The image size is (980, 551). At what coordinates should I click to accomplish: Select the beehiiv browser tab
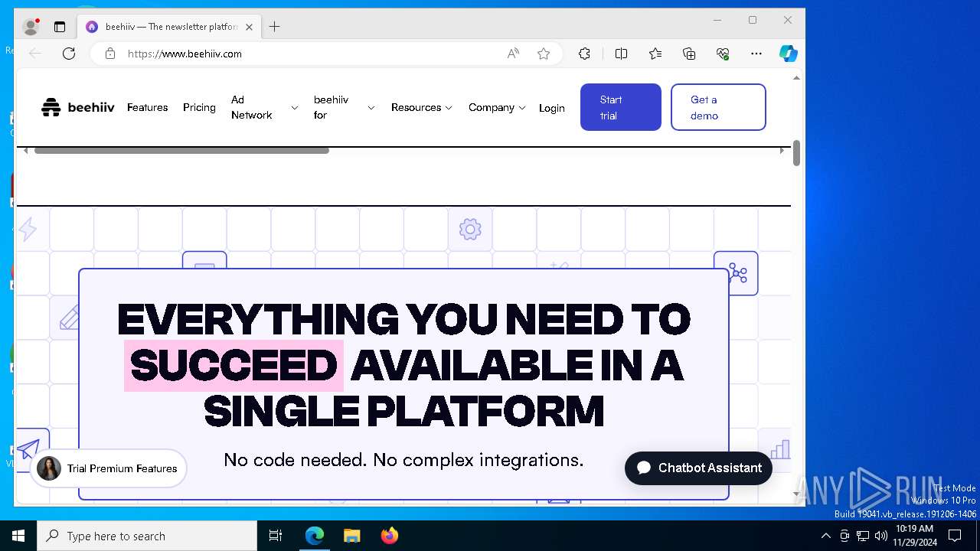[x=170, y=27]
